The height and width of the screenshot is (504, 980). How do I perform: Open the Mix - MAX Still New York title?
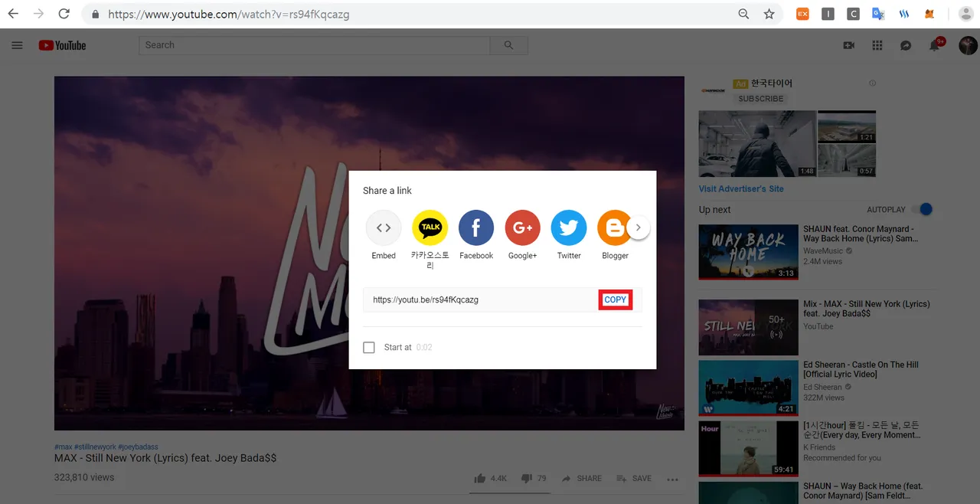[867, 309]
